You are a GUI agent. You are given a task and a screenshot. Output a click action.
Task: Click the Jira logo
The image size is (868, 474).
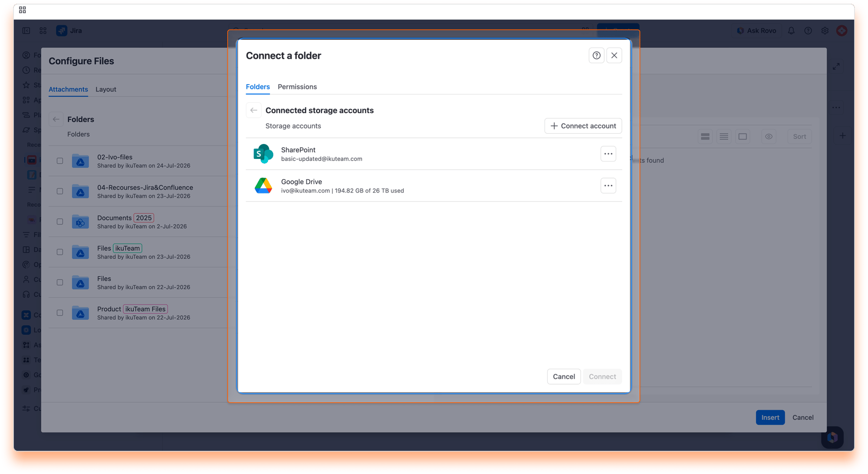point(69,30)
